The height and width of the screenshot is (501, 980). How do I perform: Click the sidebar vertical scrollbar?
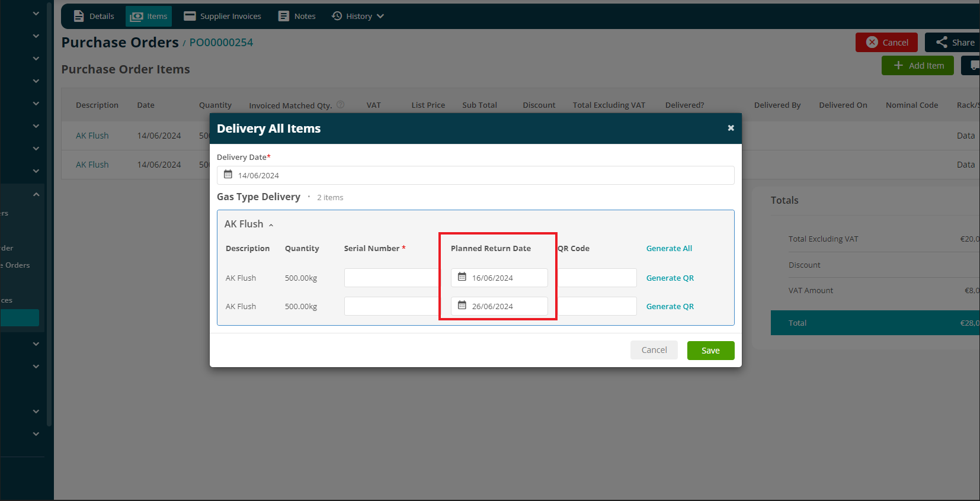[x=49, y=213]
